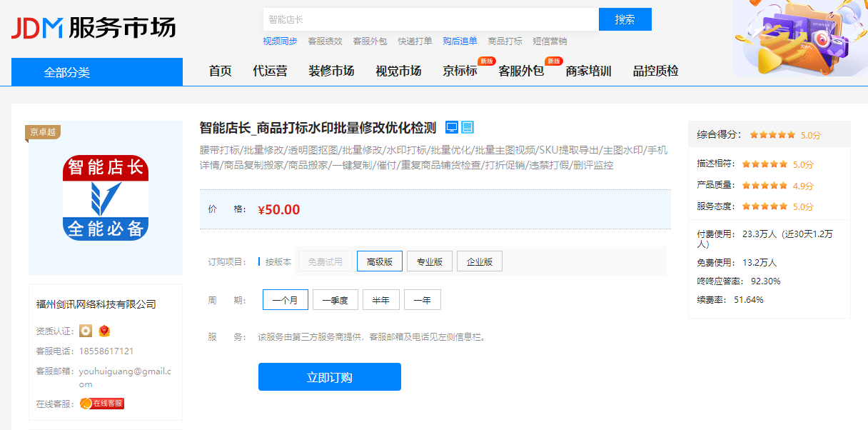
Task: Open the 视觉市场 nav item
Action: tap(398, 71)
